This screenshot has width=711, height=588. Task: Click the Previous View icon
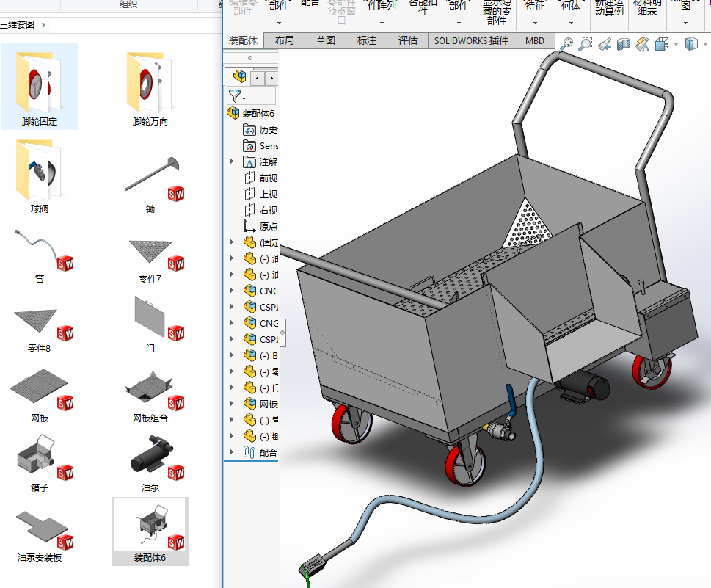[604, 45]
